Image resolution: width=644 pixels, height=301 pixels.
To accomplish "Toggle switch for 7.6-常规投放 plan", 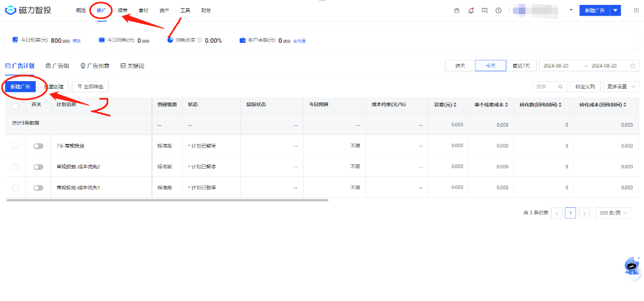I will pyautogui.click(x=39, y=146).
